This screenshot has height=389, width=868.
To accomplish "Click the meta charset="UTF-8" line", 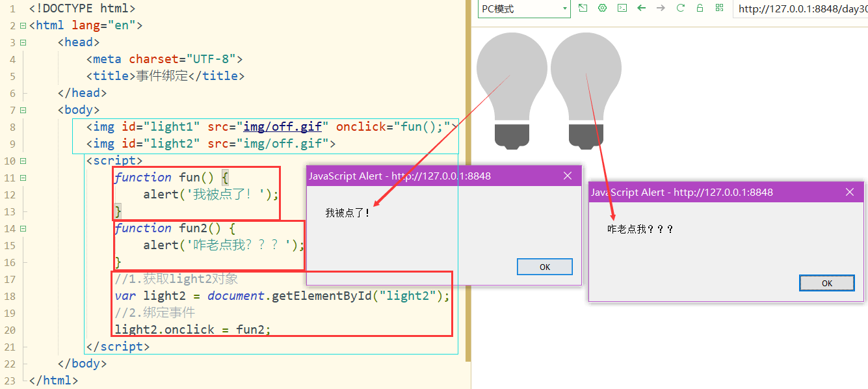I will 164,59.
